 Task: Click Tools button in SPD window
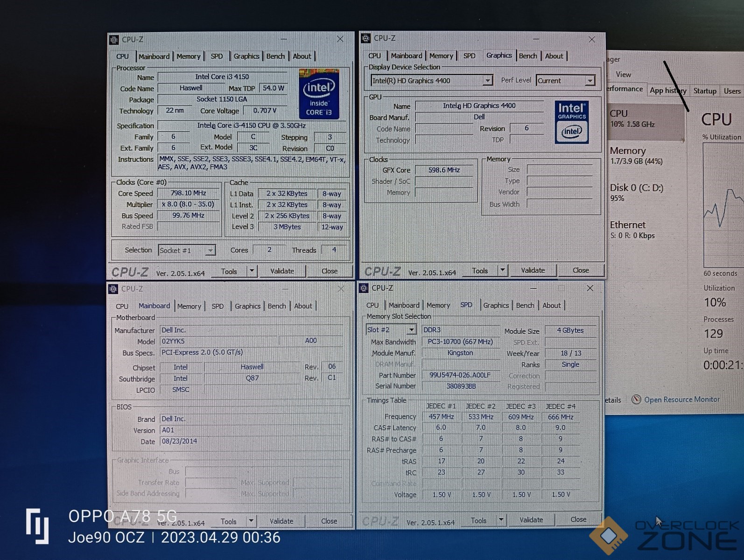(478, 520)
